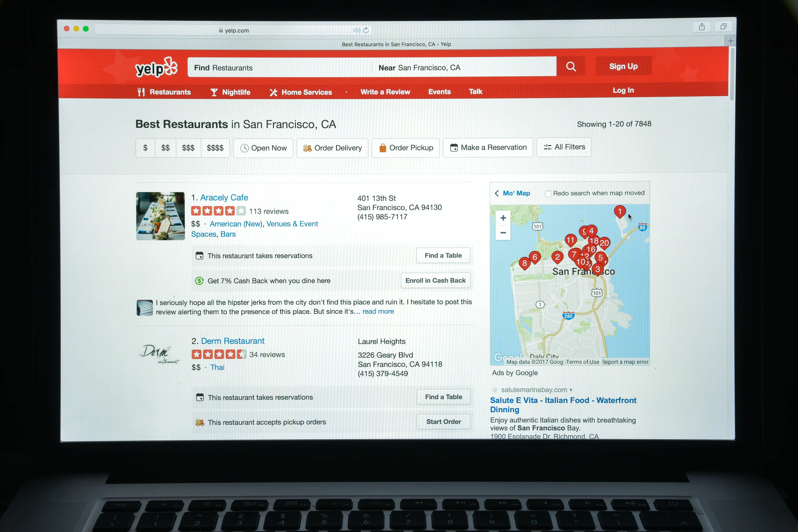
Task: Open the Salute E Vita ad link
Action: click(563, 405)
